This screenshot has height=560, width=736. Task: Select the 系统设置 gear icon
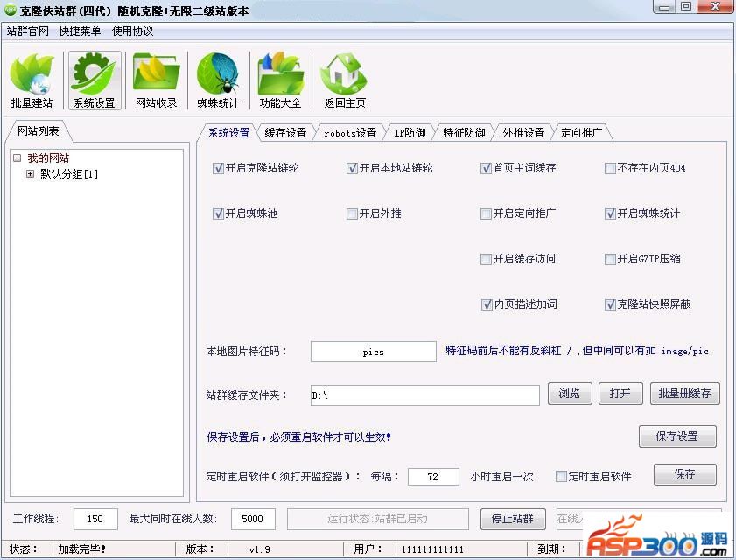point(95,80)
